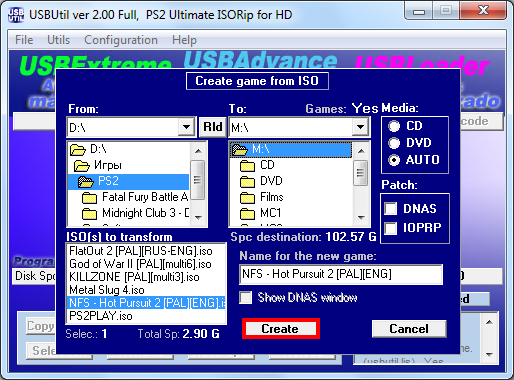Select the D:\ folder icon in From tree

[x=78, y=149]
